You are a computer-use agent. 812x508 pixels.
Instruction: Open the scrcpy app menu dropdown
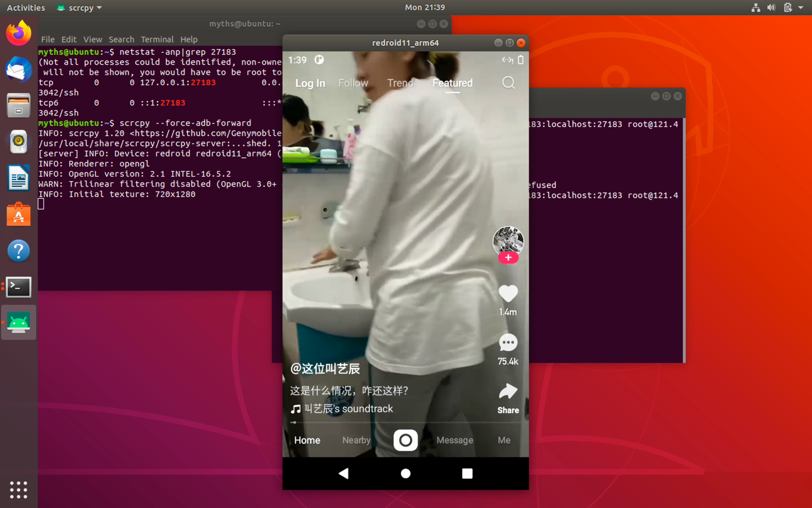(x=79, y=8)
